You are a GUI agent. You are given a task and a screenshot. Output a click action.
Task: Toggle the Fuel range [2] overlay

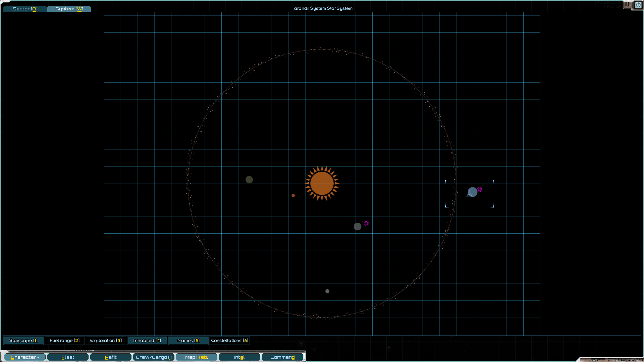64,341
